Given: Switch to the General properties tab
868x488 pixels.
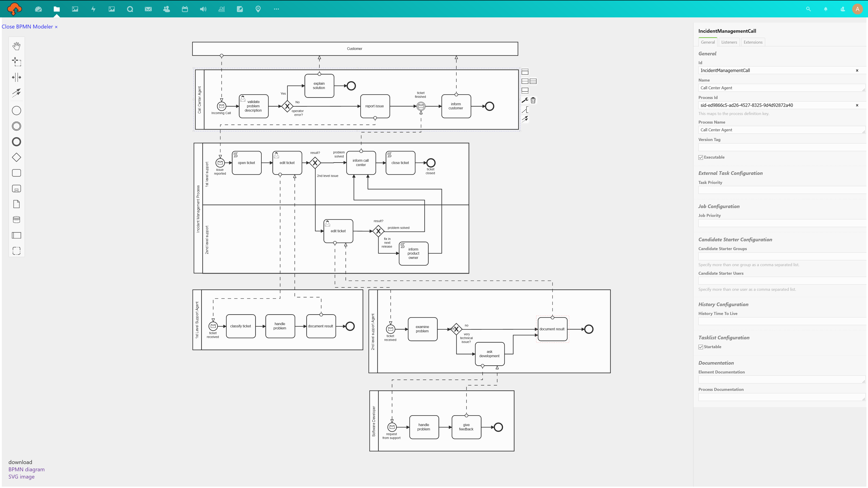Looking at the screenshot, I should pyautogui.click(x=708, y=42).
